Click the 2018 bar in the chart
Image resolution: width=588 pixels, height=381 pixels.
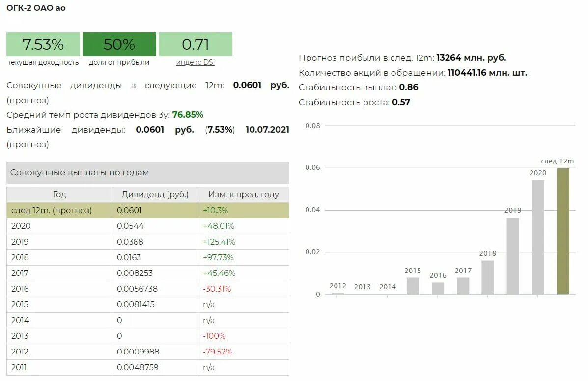pos(487,277)
